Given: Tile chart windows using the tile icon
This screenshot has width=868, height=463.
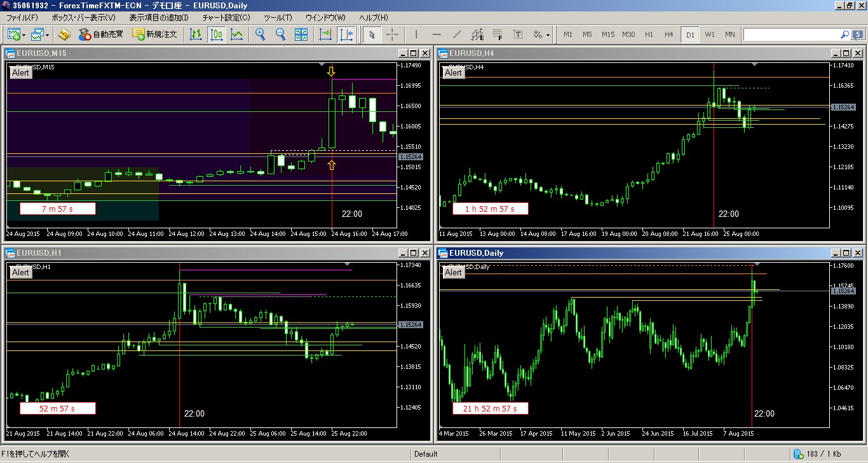Looking at the screenshot, I should 301,34.
